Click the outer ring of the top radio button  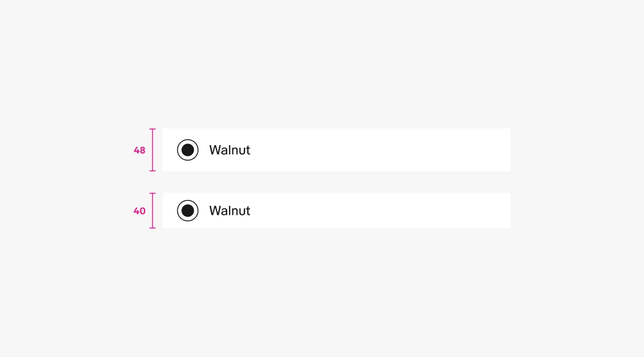[187, 141]
